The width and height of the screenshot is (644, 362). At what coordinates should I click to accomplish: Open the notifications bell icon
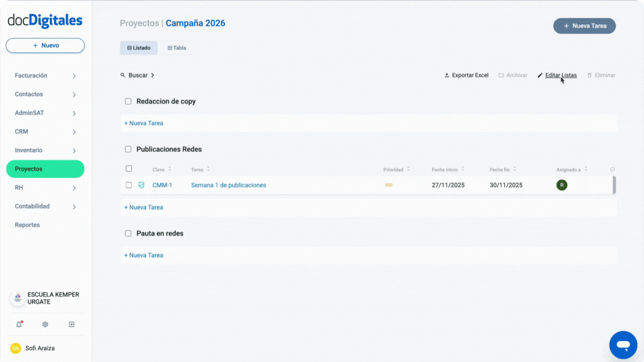19,324
